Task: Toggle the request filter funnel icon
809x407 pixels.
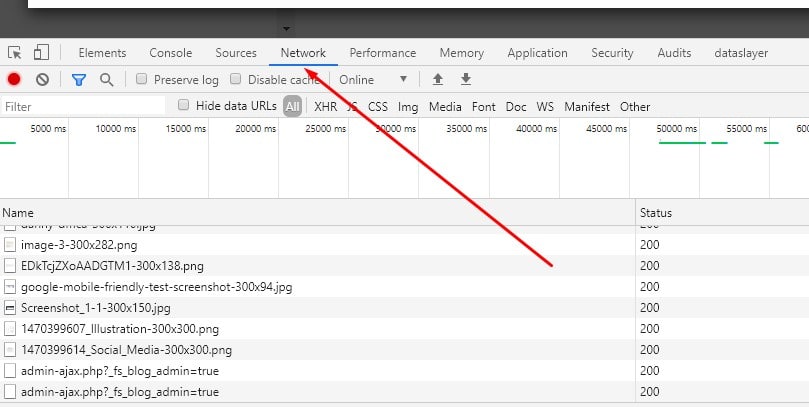Action: [x=79, y=80]
